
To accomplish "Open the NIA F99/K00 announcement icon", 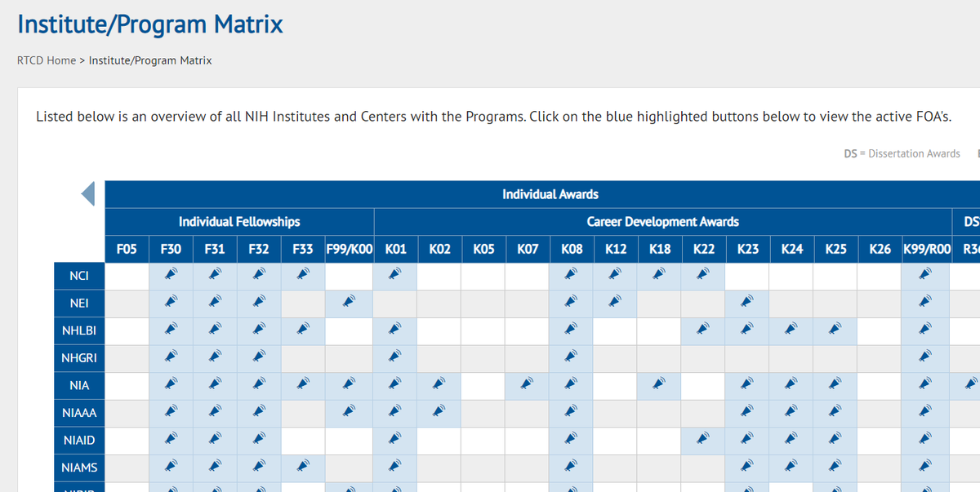I will click(x=347, y=384).
